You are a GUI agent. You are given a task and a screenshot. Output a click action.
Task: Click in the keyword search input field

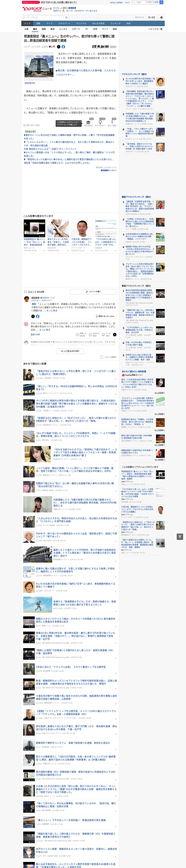pyautogui.click(x=44, y=17)
